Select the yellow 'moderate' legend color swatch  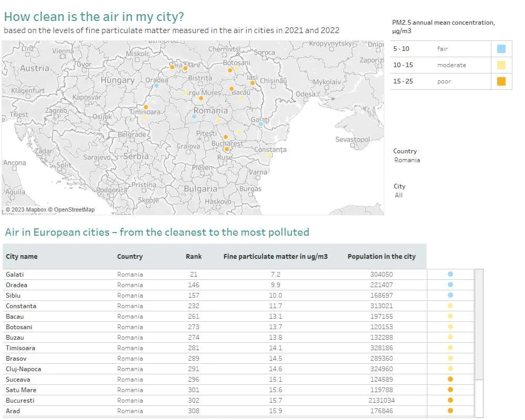point(501,65)
